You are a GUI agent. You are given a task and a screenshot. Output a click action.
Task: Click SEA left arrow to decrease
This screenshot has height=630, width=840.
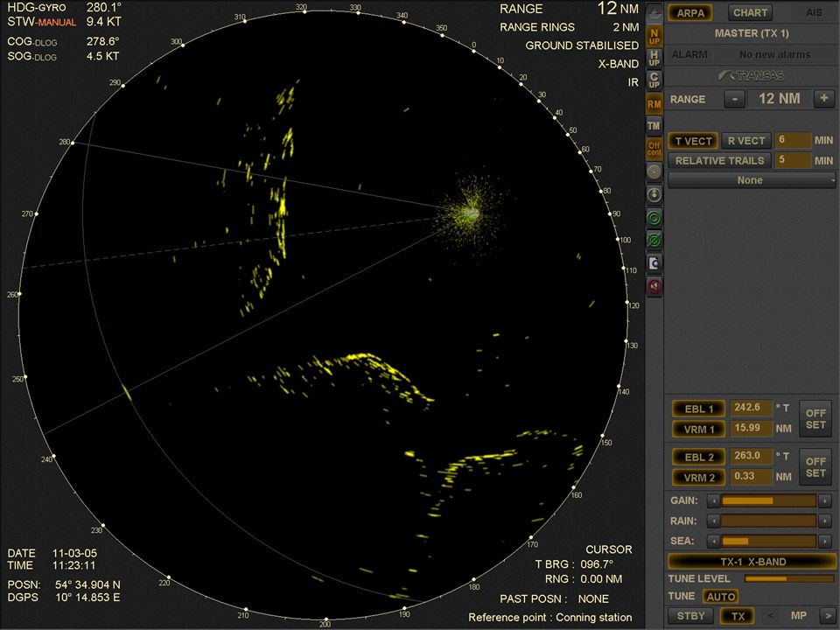pyautogui.click(x=713, y=541)
